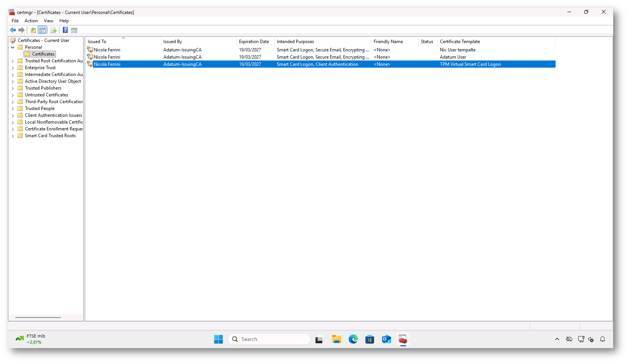
Task: Open Help via the question mark icon
Action: (x=65, y=30)
